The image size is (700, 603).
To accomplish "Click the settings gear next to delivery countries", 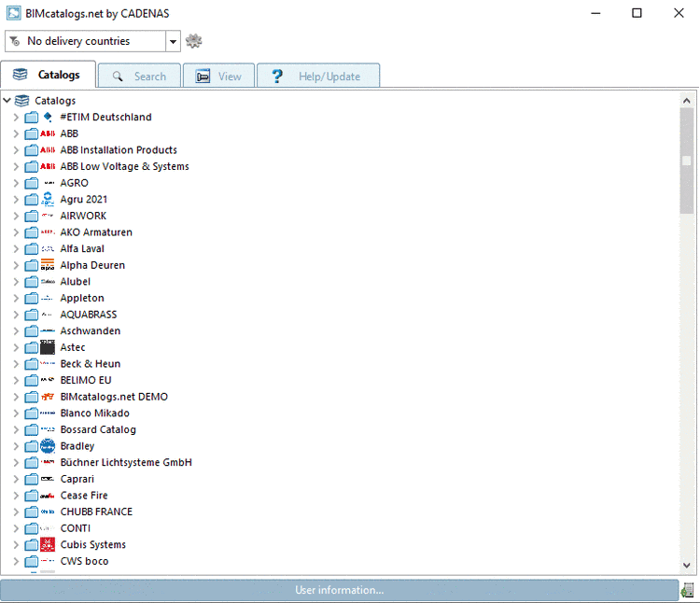I will (x=193, y=41).
